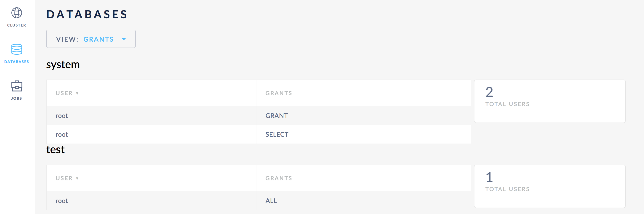Image resolution: width=644 pixels, height=214 pixels.
Task: Select the system database heading
Action: [63, 64]
